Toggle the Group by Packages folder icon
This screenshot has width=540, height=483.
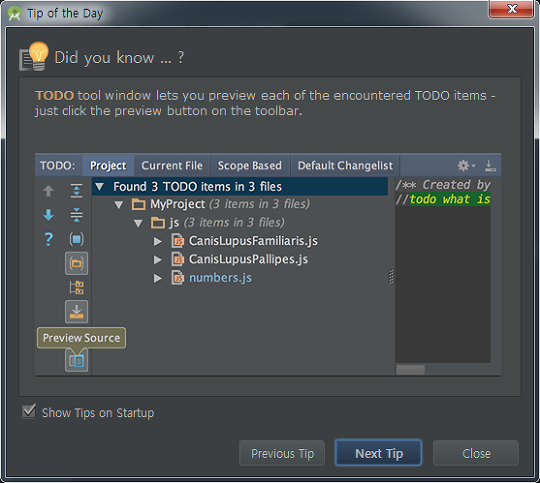(x=76, y=264)
